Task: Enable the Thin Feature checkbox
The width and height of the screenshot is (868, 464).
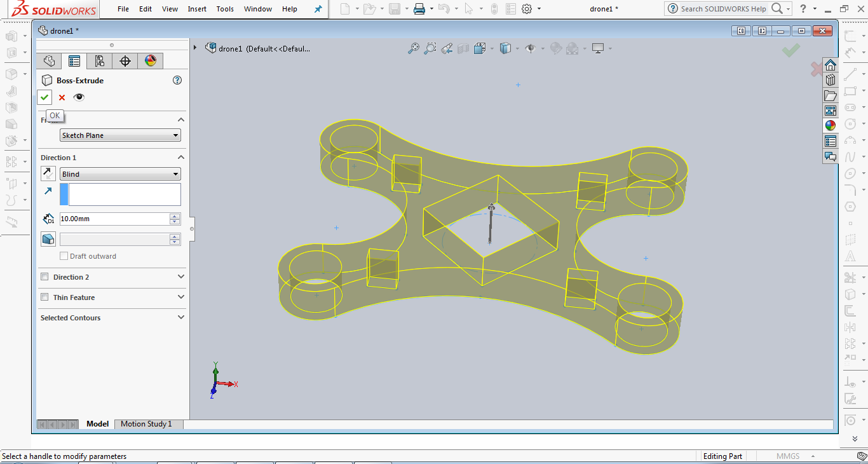Action: (x=44, y=297)
